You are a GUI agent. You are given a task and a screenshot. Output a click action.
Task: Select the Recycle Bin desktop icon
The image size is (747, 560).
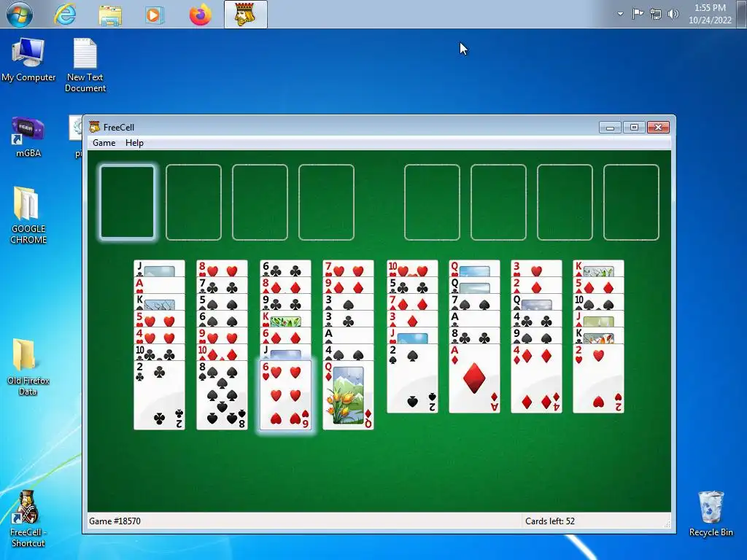(x=711, y=514)
